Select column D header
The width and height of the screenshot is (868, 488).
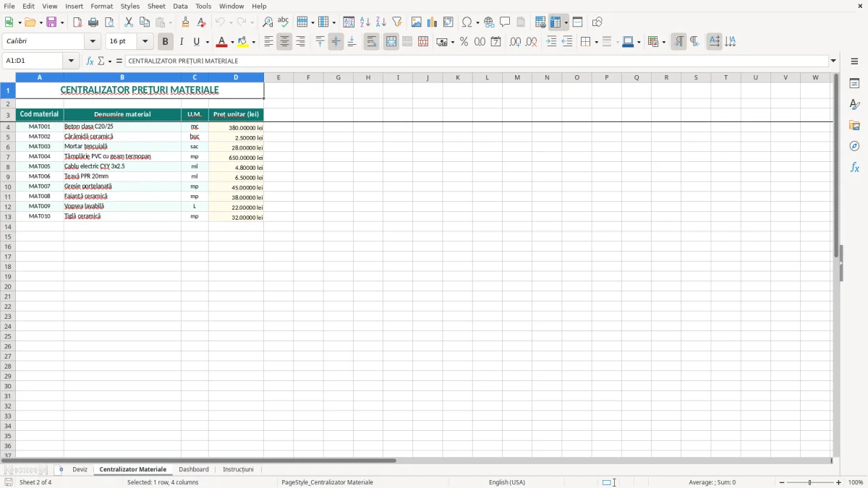pyautogui.click(x=236, y=77)
